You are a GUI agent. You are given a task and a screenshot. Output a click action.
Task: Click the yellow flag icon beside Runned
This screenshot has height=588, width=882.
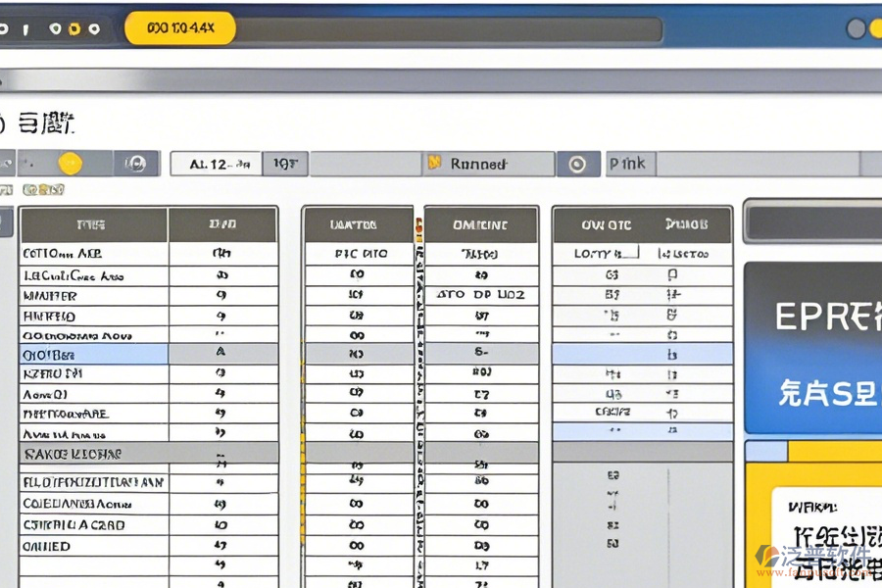[435, 164]
